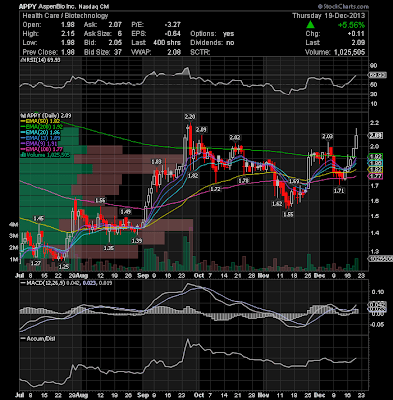Click the 2.20 peak price label
393x400 pixels.
190,116
